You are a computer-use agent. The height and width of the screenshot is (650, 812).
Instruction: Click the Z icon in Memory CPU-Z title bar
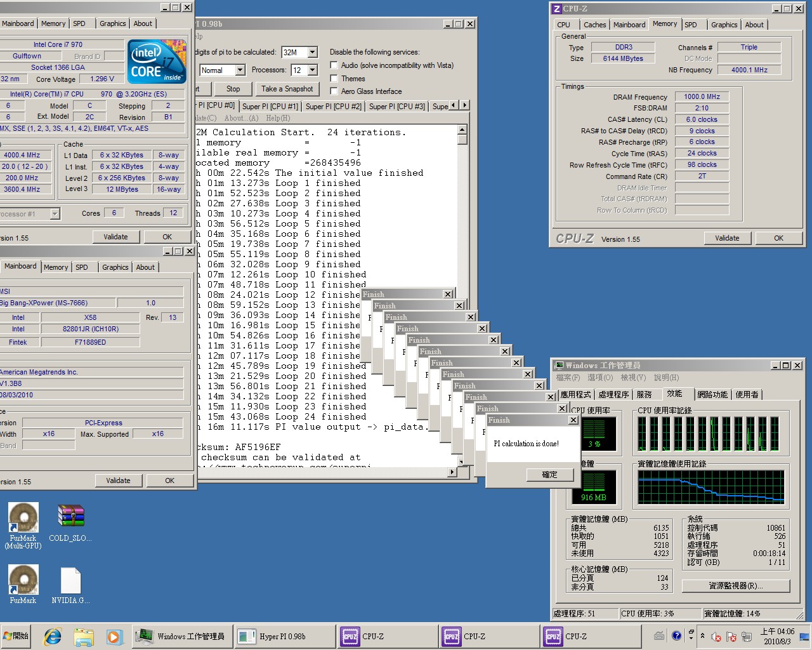(x=556, y=9)
